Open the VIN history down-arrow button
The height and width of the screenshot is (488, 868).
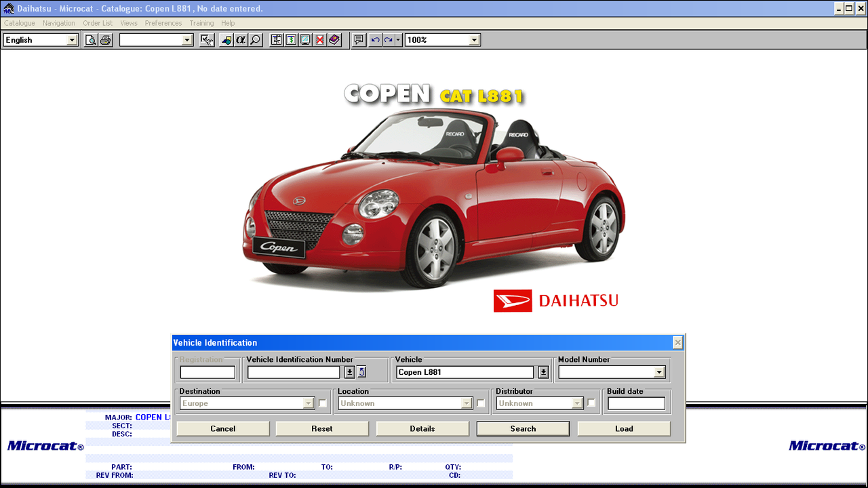click(x=350, y=371)
